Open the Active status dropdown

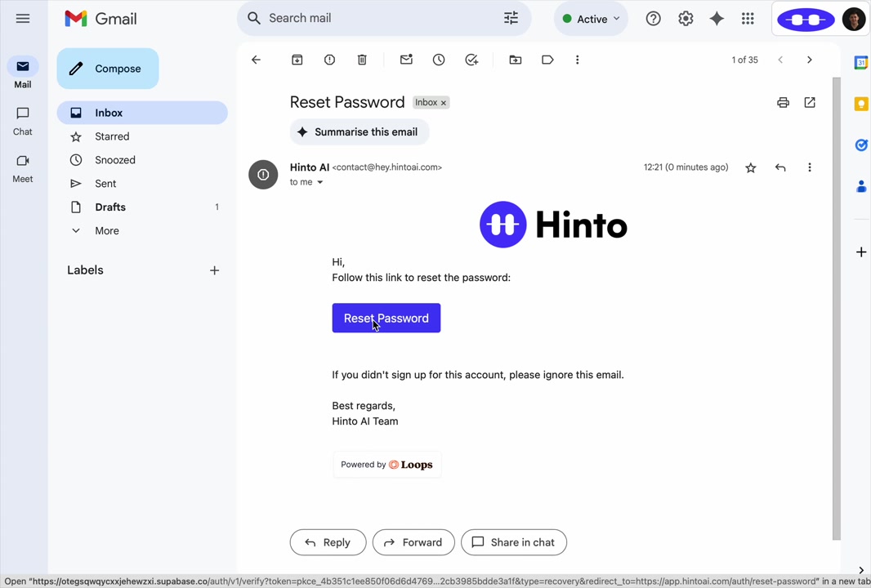[x=591, y=19]
